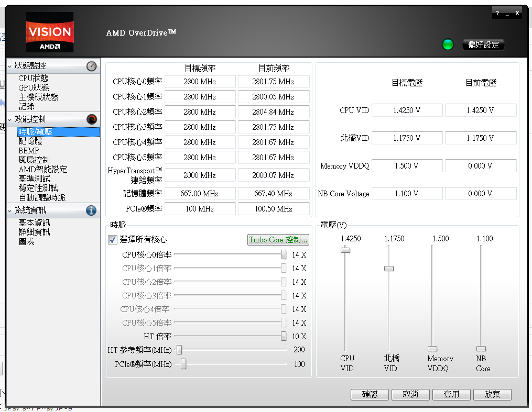Image resolution: width=532 pixels, height=412 pixels.
Task: Open 基準測試 in the sidebar
Action: pyautogui.click(x=34, y=179)
